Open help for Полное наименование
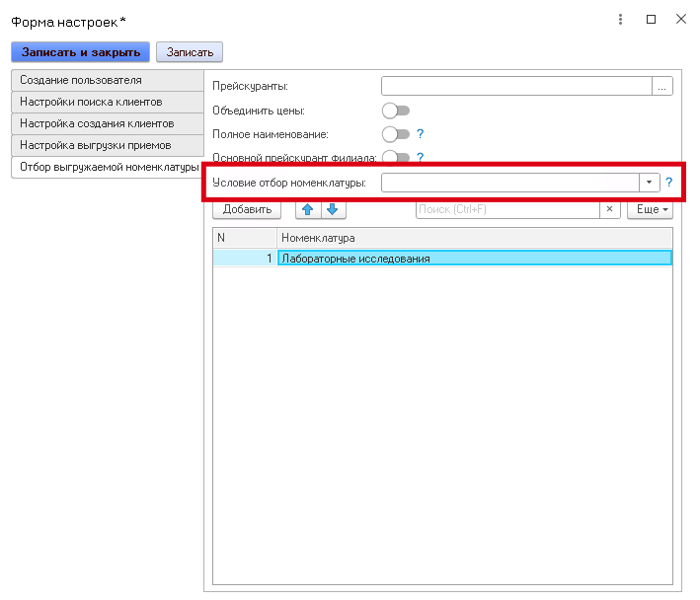Viewport: 700px width, 600px height. click(420, 133)
